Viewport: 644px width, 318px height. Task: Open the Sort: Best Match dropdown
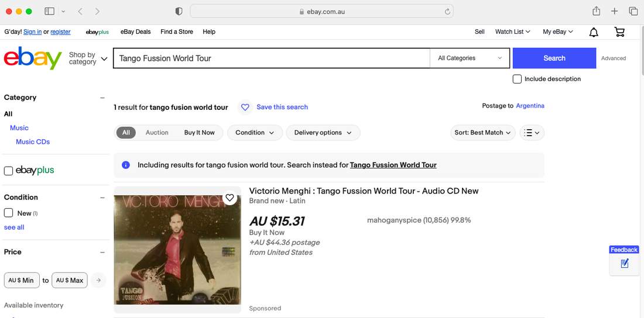[482, 133]
